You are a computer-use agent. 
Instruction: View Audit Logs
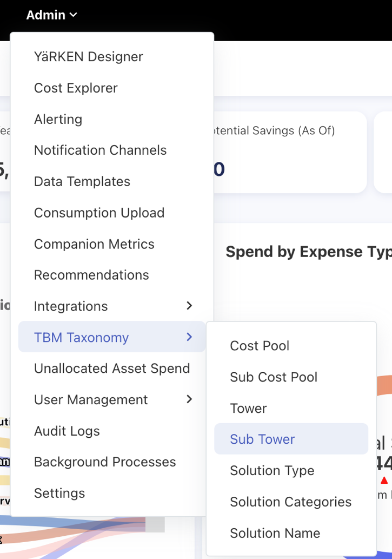[x=67, y=431]
